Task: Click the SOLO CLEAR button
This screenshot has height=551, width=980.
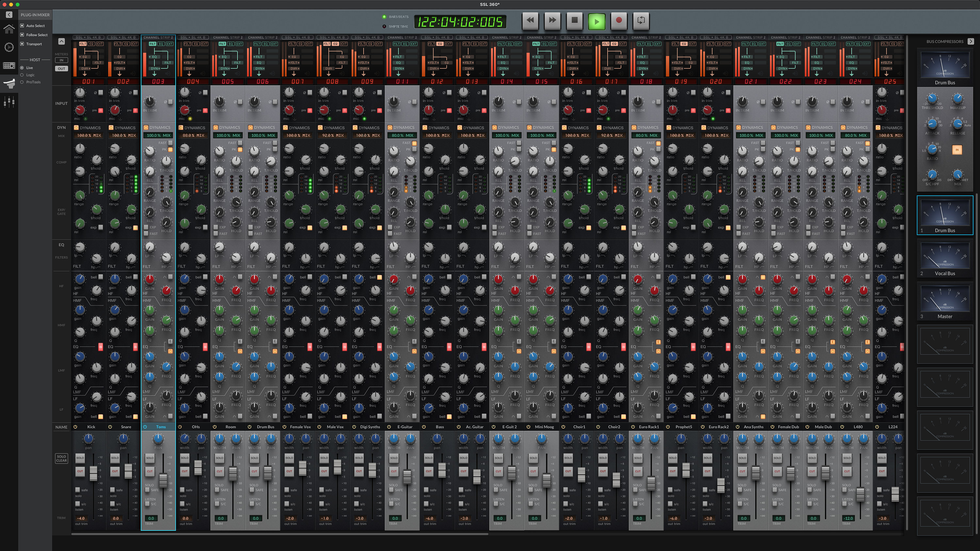Action: (61, 458)
